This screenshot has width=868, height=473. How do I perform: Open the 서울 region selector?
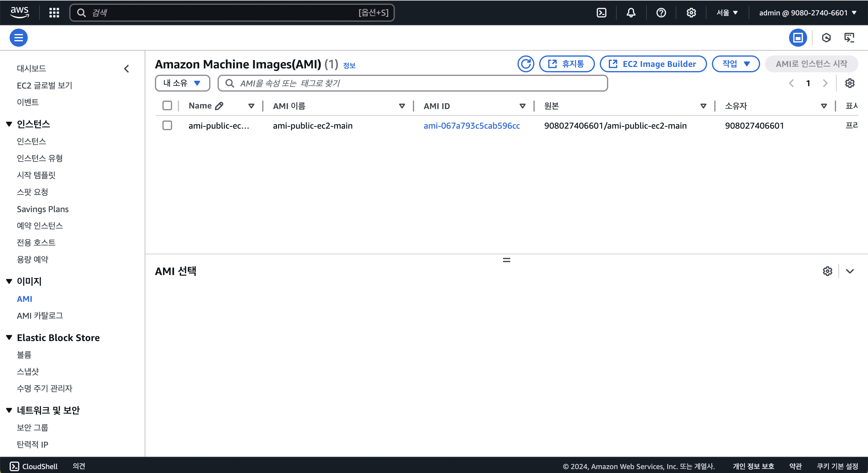[727, 13]
